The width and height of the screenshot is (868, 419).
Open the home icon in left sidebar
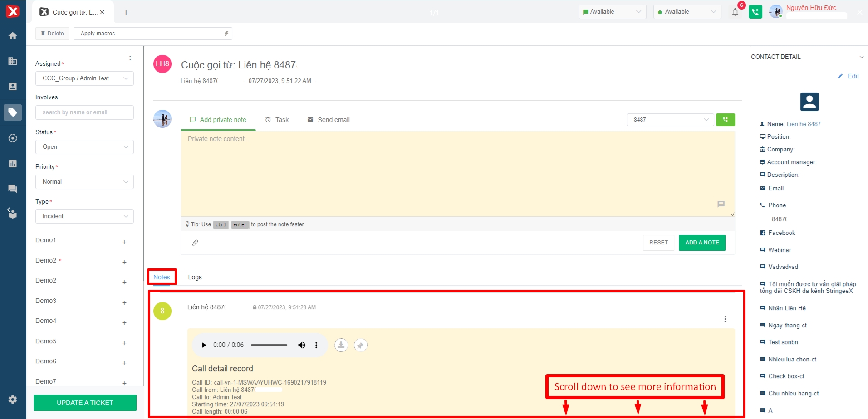tap(13, 36)
